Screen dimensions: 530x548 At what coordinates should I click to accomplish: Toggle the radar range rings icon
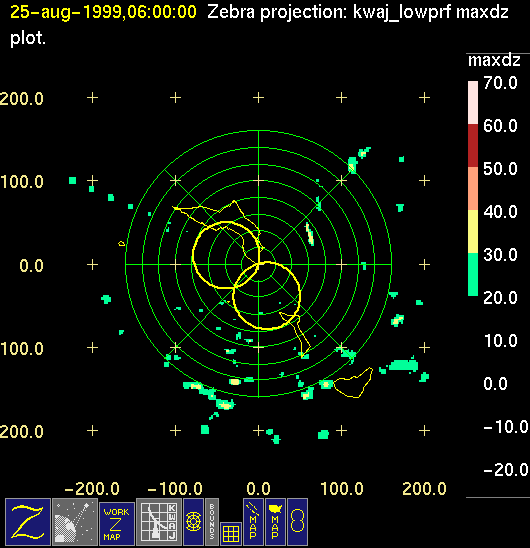tap(193, 522)
